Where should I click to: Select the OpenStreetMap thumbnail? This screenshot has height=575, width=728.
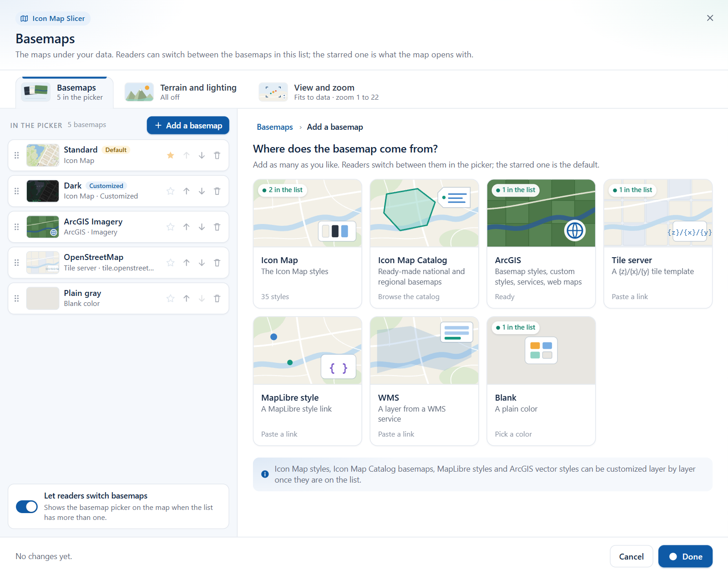click(43, 263)
